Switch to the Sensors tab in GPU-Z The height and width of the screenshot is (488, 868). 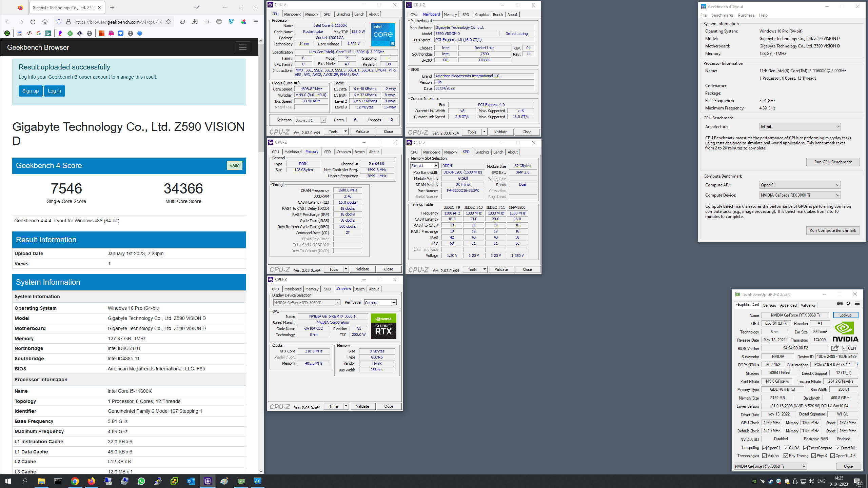(x=769, y=305)
